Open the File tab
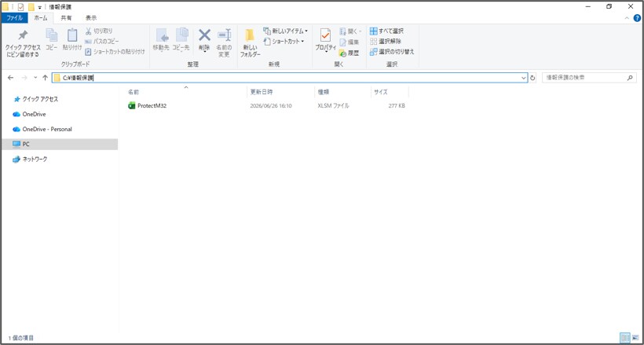Screen dimensions: 644x345 (14, 17)
